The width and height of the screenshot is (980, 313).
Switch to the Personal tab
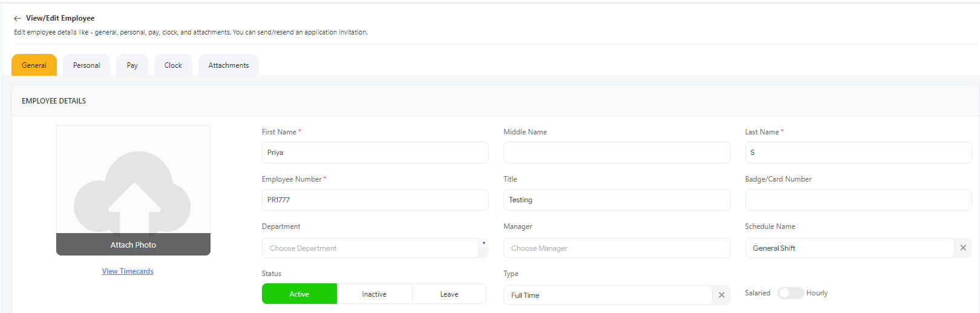pyautogui.click(x=87, y=65)
